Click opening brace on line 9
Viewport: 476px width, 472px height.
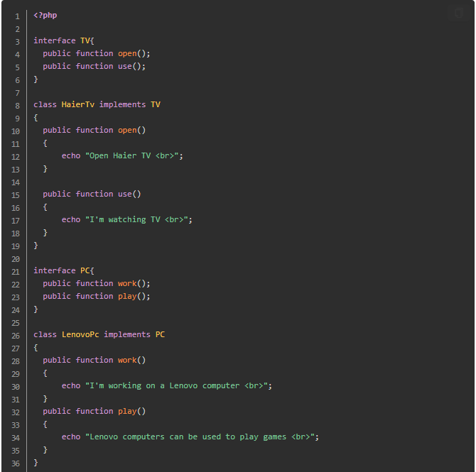click(36, 118)
